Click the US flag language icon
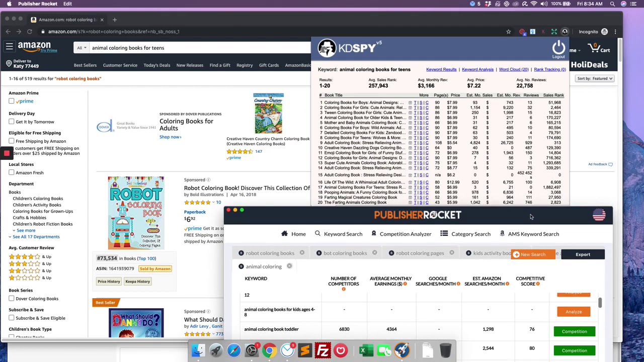 599,215
